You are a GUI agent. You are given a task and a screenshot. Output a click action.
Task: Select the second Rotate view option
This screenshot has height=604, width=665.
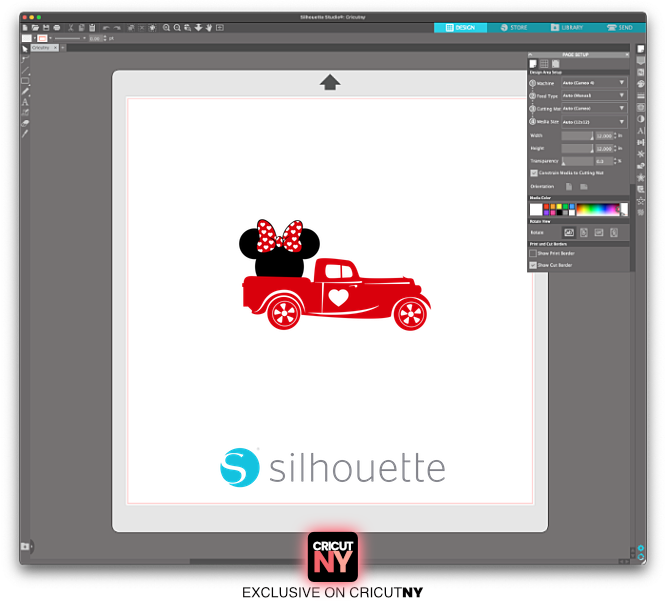tap(584, 232)
